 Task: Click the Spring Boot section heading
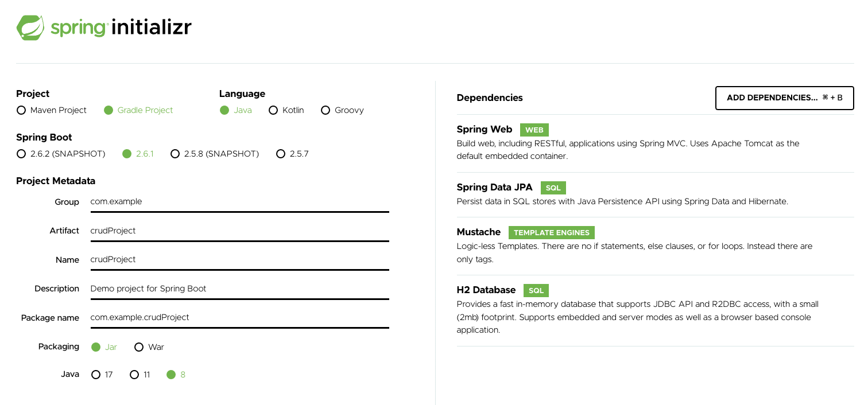coord(44,138)
